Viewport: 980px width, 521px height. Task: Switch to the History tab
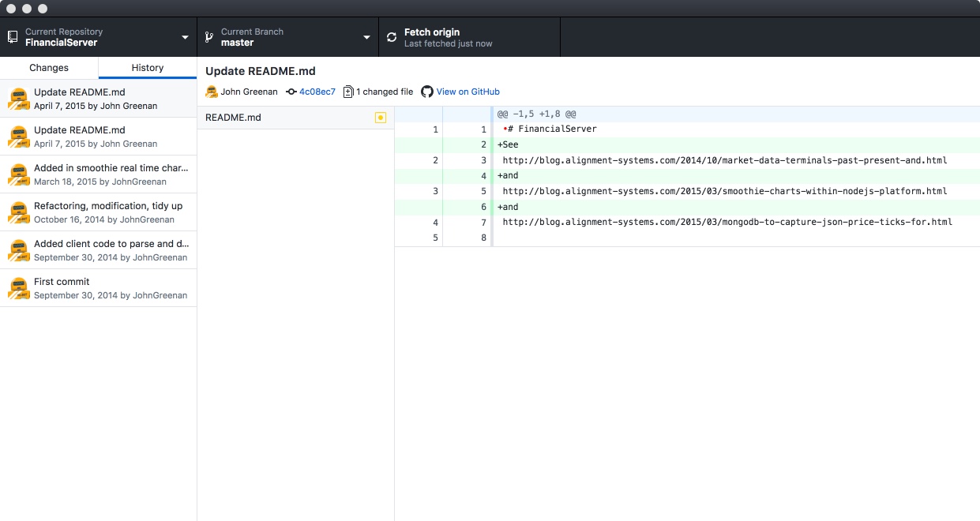(148, 68)
